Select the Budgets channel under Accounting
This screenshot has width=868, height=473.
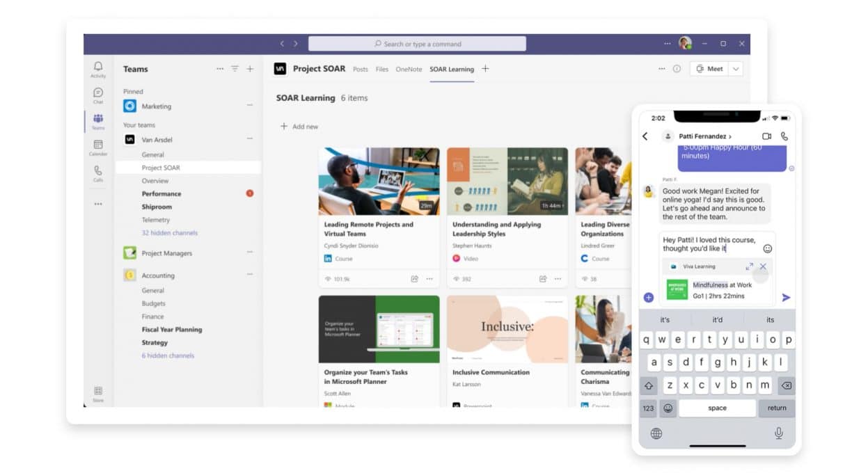154,304
